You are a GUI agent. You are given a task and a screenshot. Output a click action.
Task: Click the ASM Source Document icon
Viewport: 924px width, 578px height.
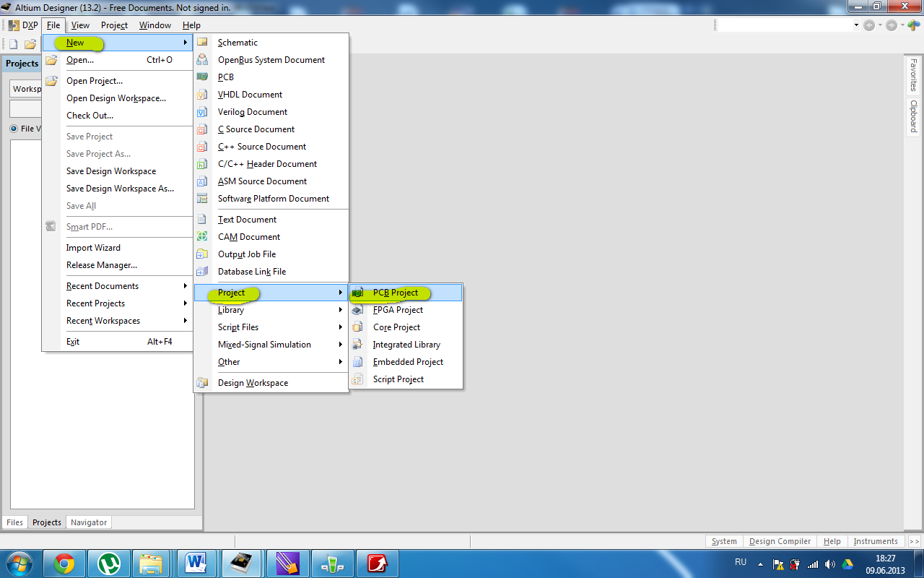click(x=203, y=181)
